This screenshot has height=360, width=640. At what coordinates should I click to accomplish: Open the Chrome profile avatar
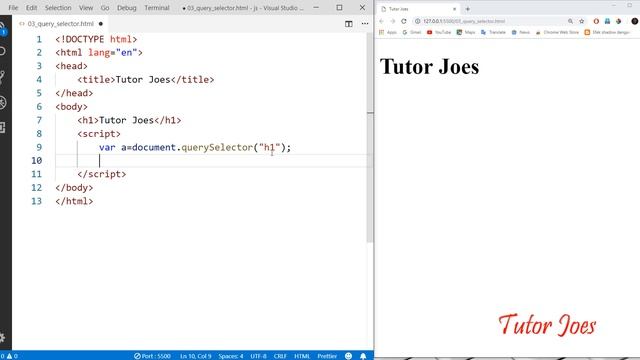635,21
